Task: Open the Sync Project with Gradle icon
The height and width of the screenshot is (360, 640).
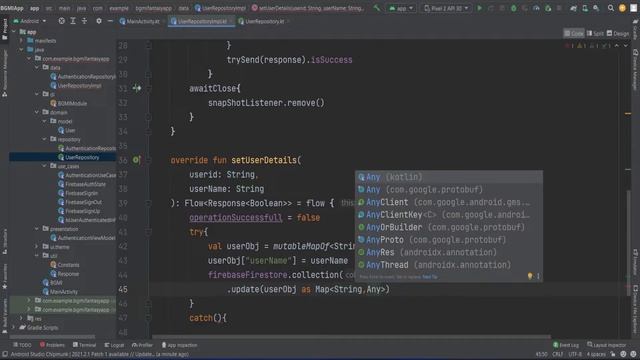Action: point(573,8)
